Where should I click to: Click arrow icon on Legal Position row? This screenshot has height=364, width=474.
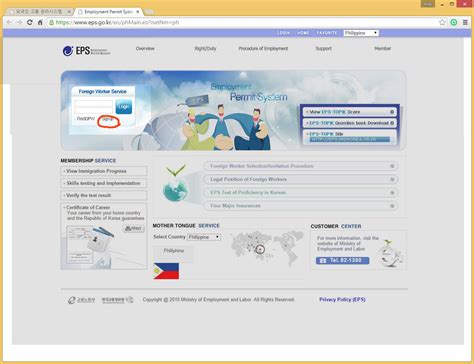click(392, 179)
